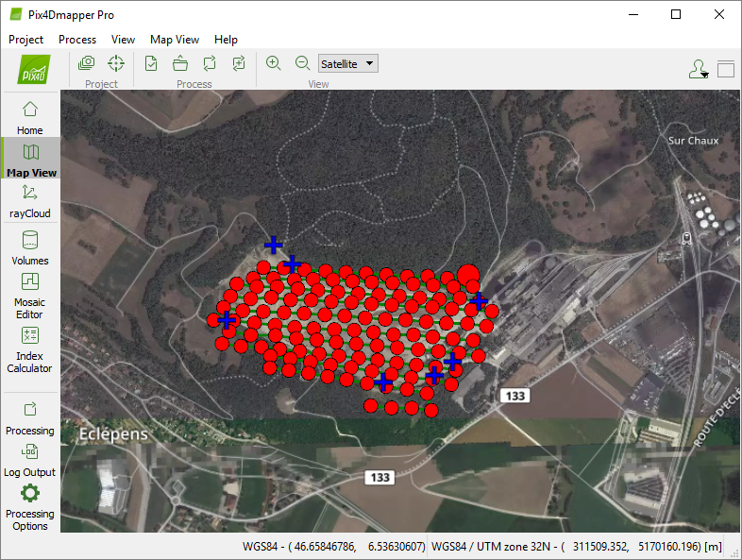Viewport: 742px width, 560px height.
Task: Click the large red image marker
Action: point(468,276)
